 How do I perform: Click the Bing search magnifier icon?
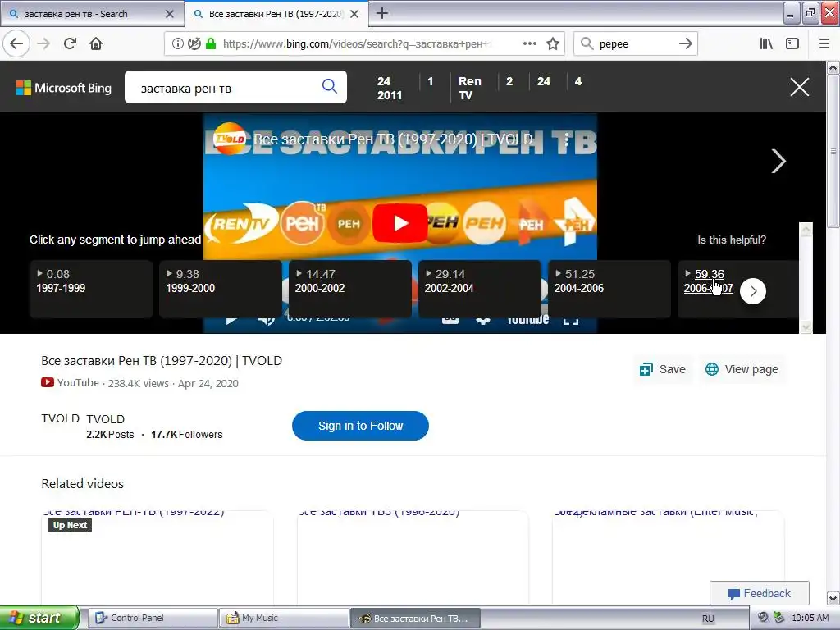(x=330, y=86)
